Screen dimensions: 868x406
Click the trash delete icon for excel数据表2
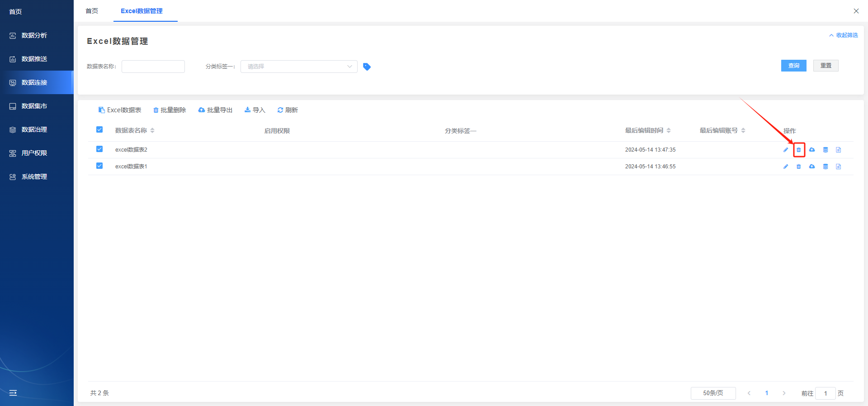(799, 150)
